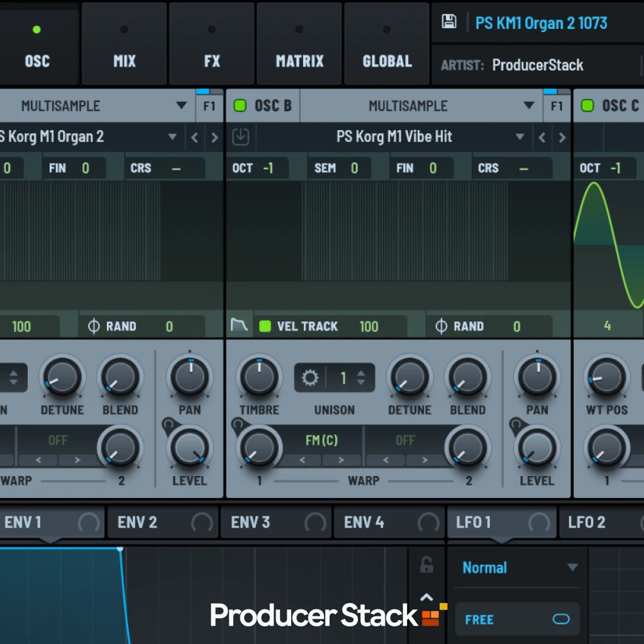Select next sample for Korg M1 Organ 2

[214, 137]
